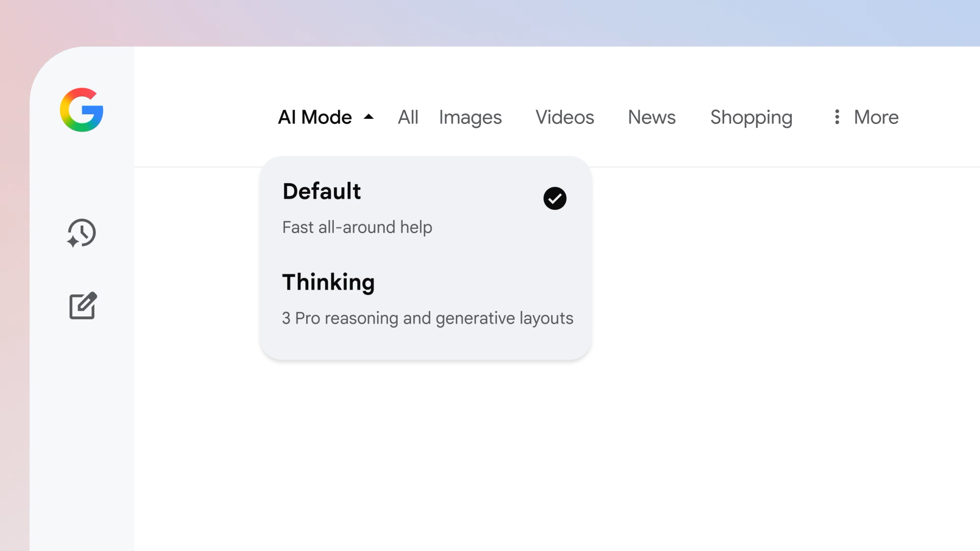
Task: Expand the More menu label
Action: tap(876, 117)
